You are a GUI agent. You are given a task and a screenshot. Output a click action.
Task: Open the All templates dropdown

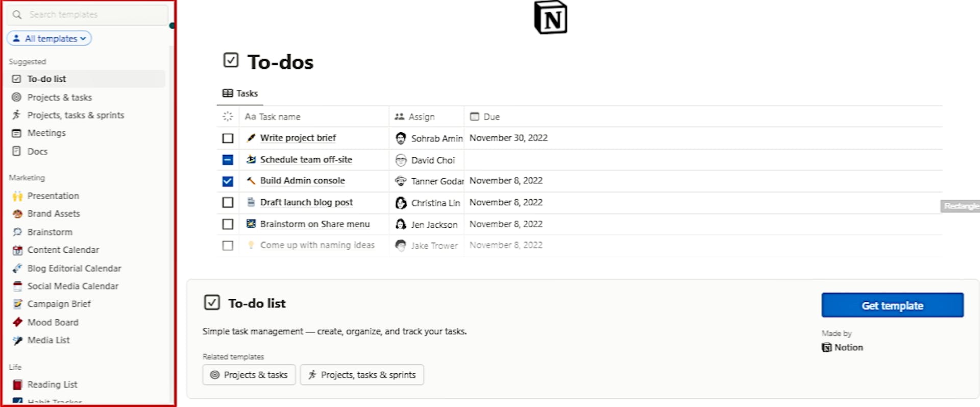click(49, 38)
